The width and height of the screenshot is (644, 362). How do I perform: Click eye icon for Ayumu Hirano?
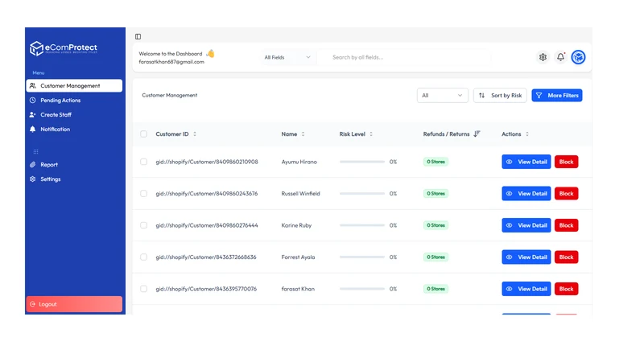coord(510,162)
